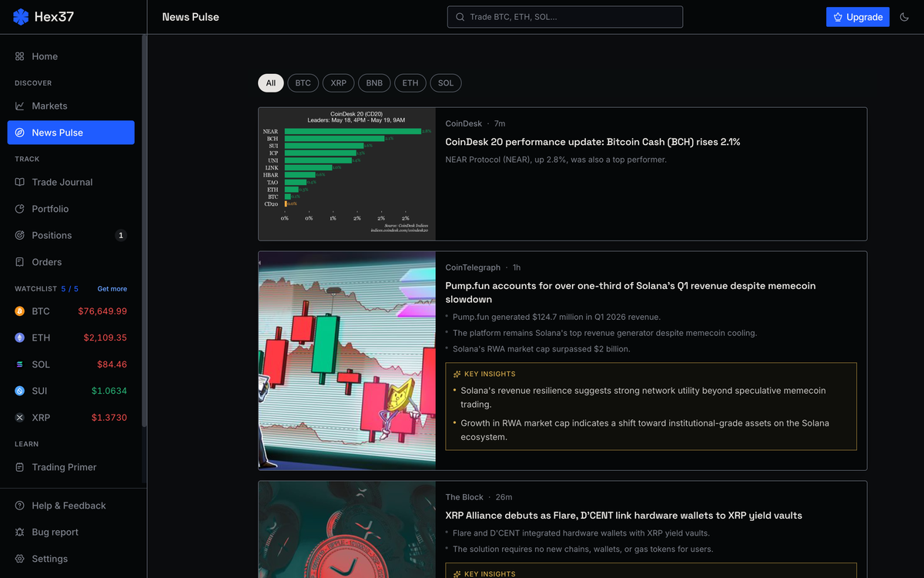This screenshot has height=578, width=924.
Task: Click the Solana coin icon in watchlist
Action: [20, 365]
